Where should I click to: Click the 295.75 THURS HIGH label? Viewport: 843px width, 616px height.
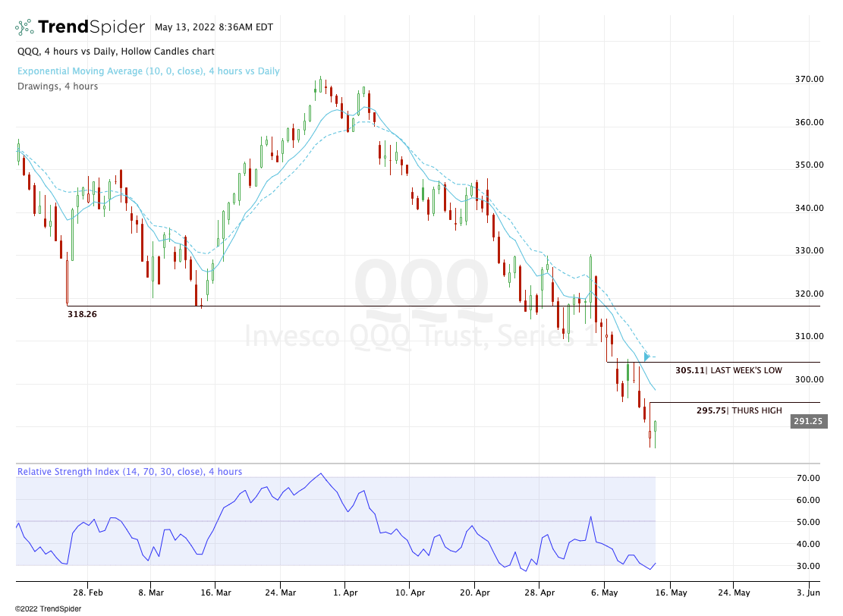tap(739, 410)
